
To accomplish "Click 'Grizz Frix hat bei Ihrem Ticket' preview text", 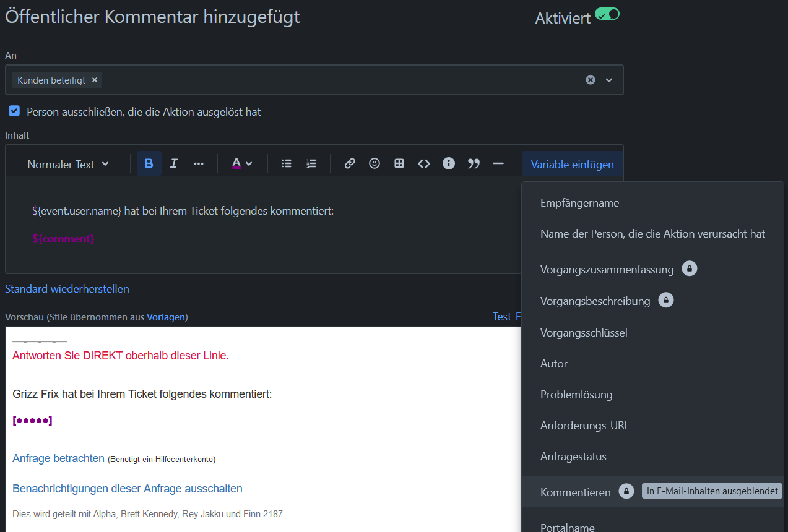I will click(142, 394).
